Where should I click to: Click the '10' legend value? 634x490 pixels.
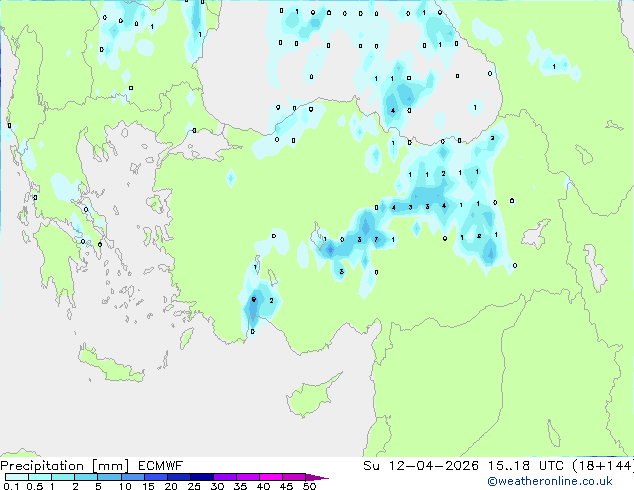point(125,486)
